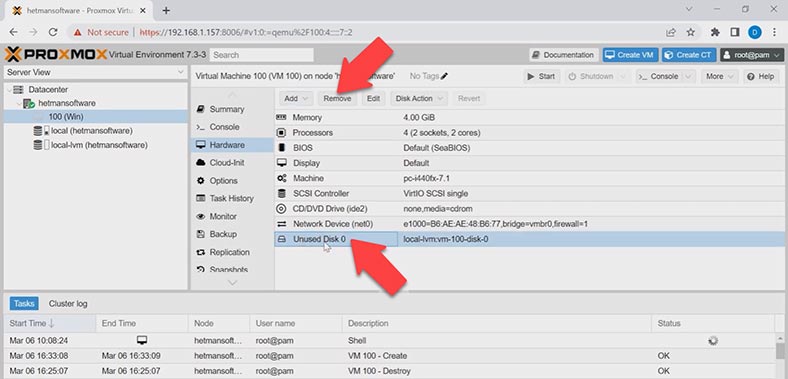Open the Hardware menu item

(232, 145)
